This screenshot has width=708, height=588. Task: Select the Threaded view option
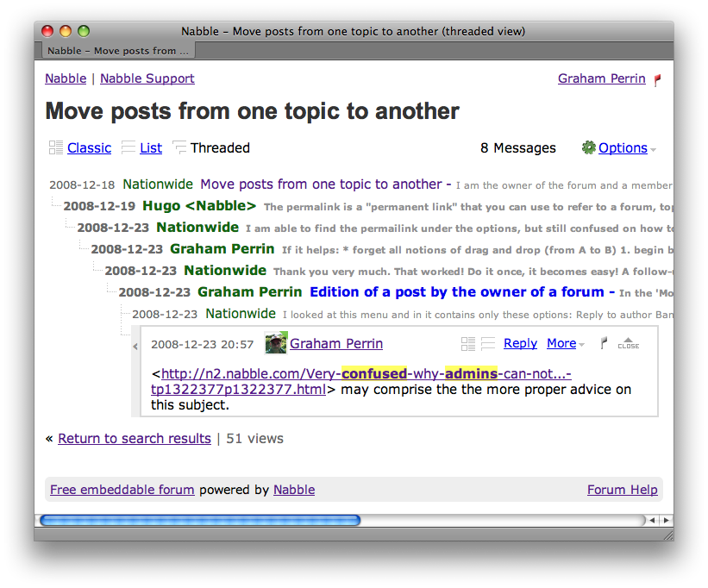pyautogui.click(x=219, y=148)
